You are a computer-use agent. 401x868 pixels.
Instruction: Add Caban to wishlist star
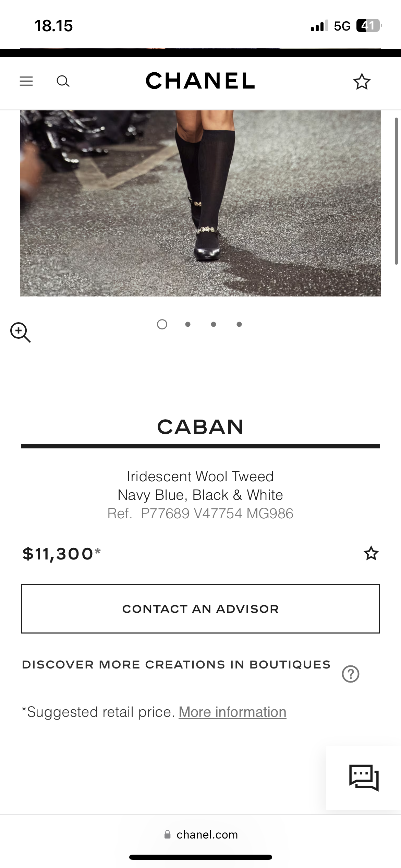point(371,553)
